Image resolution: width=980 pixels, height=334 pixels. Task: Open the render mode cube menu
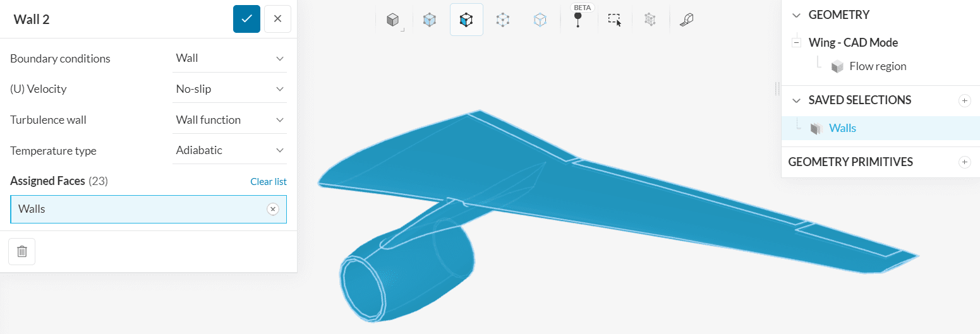click(393, 20)
